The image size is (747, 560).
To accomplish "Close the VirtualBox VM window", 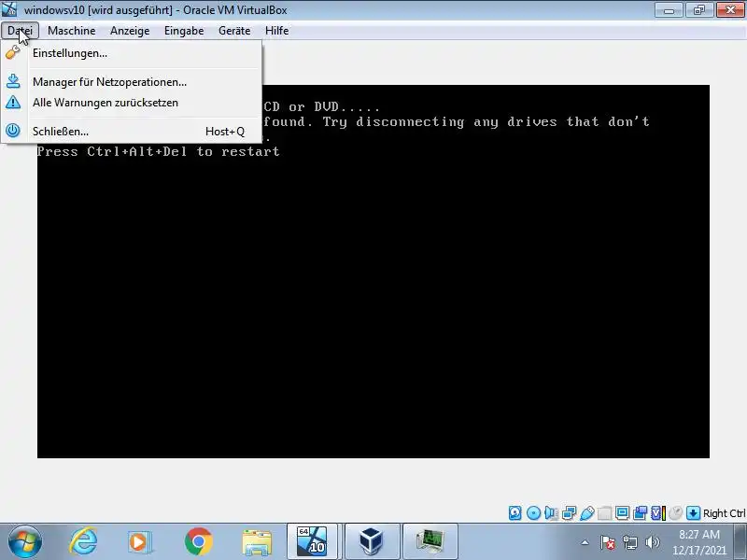I will pyautogui.click(x=731, y=10).
